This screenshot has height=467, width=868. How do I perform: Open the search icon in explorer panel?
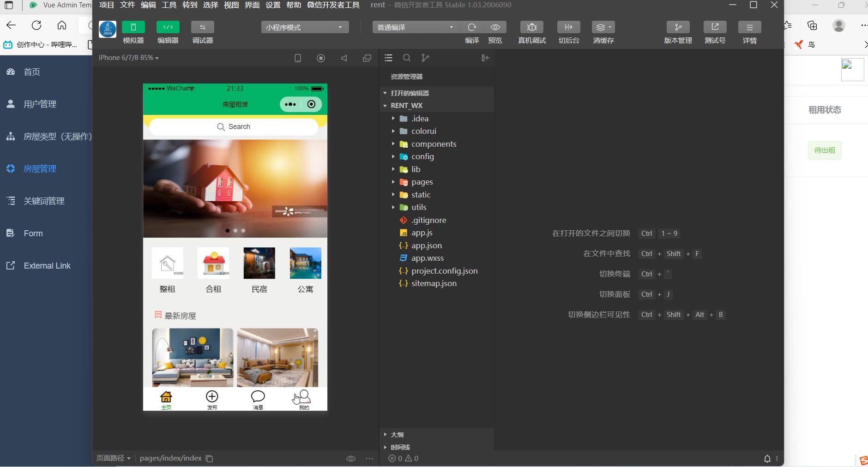pyautogui.click(x=406, y=58)
